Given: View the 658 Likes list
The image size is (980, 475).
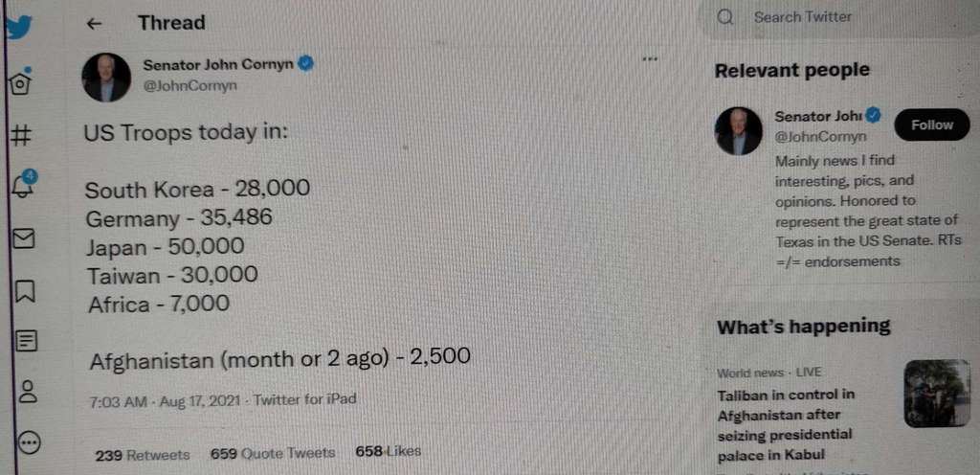Looking at the screenshot, I should 388,451.
